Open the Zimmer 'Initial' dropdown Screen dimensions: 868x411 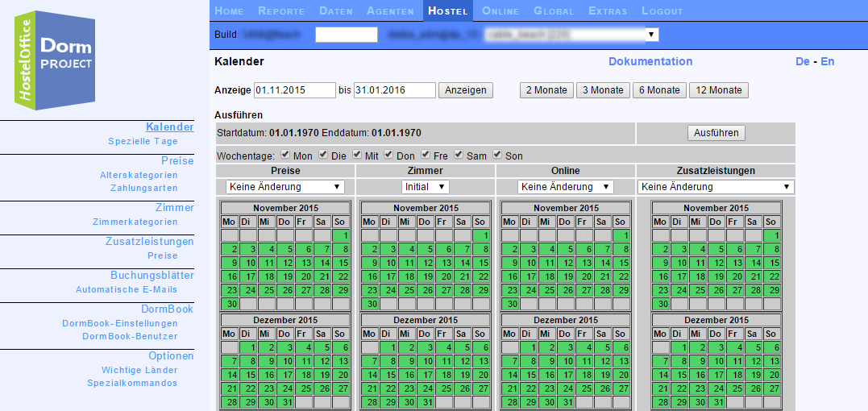pyautogui.click(x=426, y=186)
